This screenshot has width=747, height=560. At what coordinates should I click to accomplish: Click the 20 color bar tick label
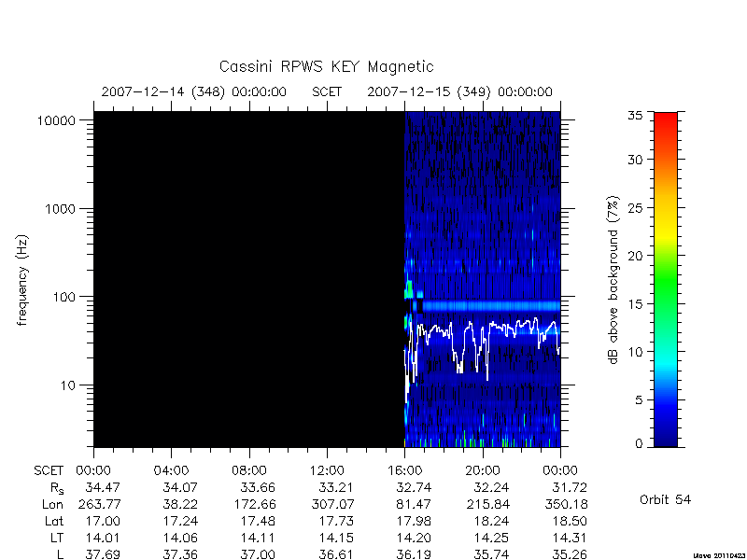coord(635,256)
